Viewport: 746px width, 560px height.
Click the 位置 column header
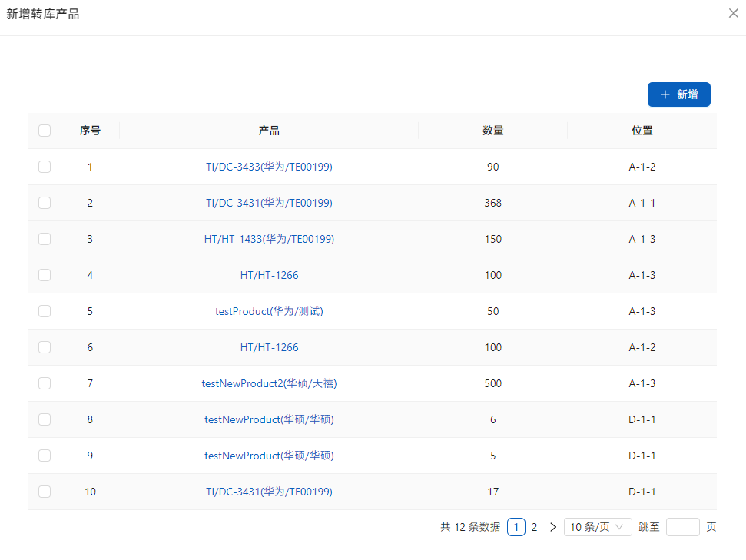(642, 131)
